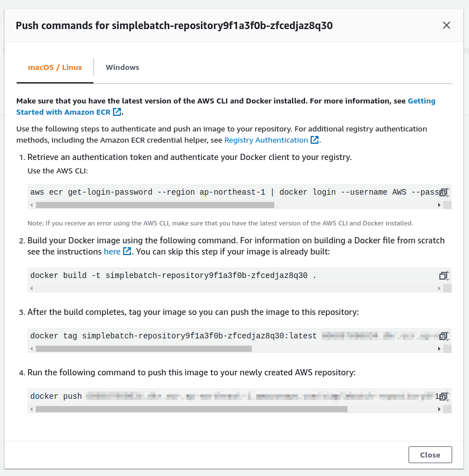Switch to the Windows tab
This screenshot has height=476, width=469.
pyautogui.click(x=122, y=68)
